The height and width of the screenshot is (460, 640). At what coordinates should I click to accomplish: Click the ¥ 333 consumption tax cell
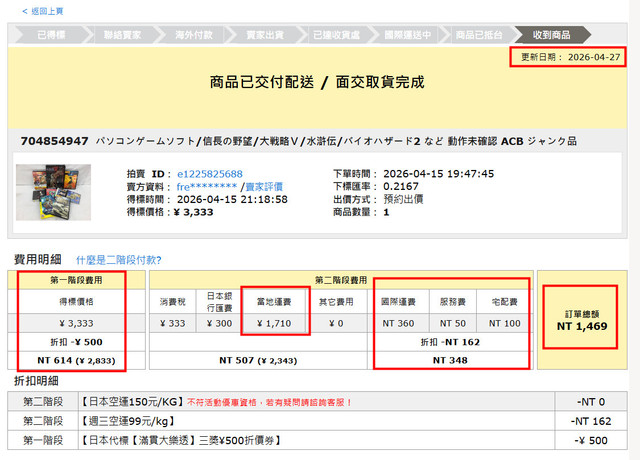pyautogui.click(x=173, y=323)
